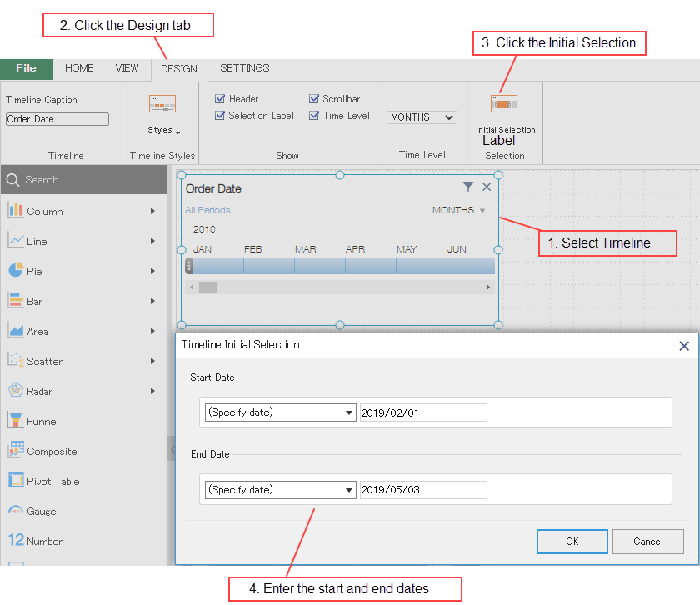Select the Pivot Table icon
The image size is (700, 605).
pyautogui.click(x=16, y=480)
